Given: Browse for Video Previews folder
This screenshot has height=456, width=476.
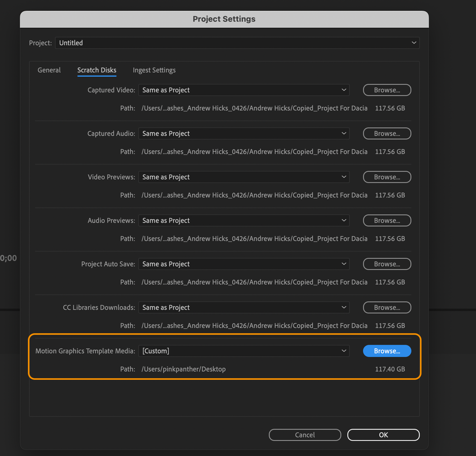Looking at the screenshot, I should tap(387, 177).
